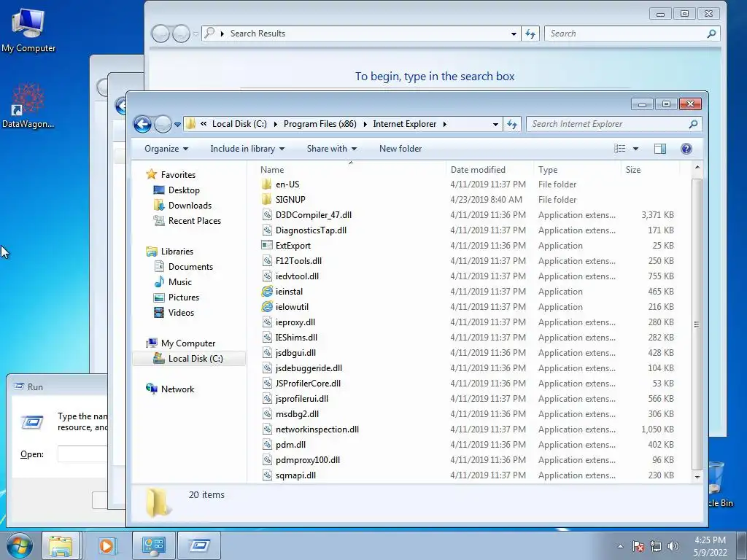Select DiagnosticsTap.dll file name
Image resolution: width=747 pixels, height=560 pixels.
pos(311,230)
